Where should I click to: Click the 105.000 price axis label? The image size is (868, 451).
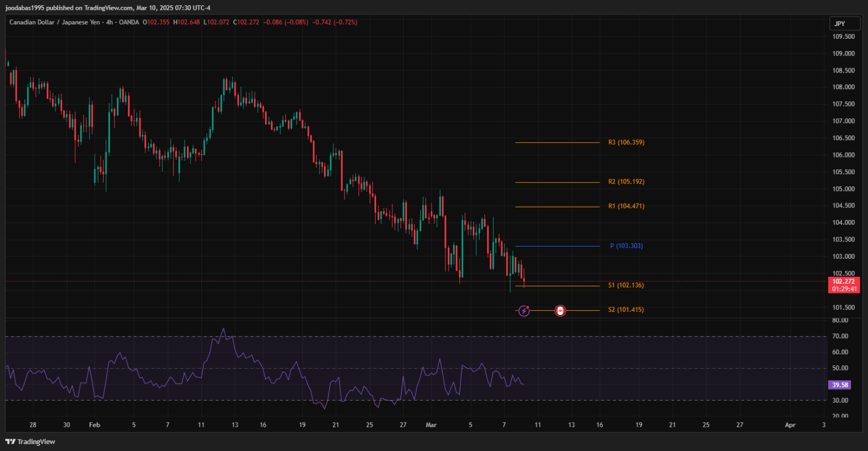tap(843, 189)
